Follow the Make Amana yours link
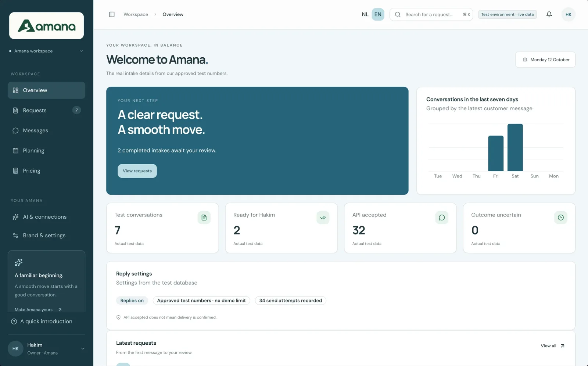The width and height of the screenshot is (588, 366). [x=38, y=310]
